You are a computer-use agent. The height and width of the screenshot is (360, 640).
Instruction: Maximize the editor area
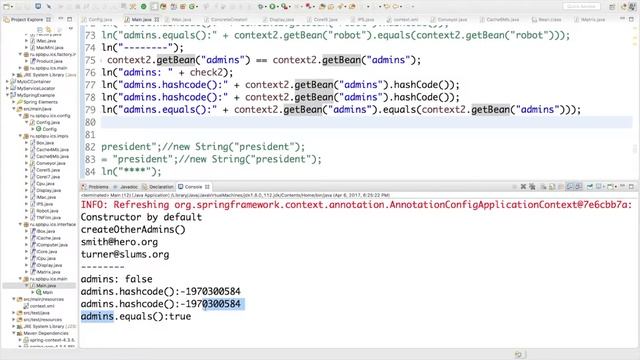coord(631,19)
